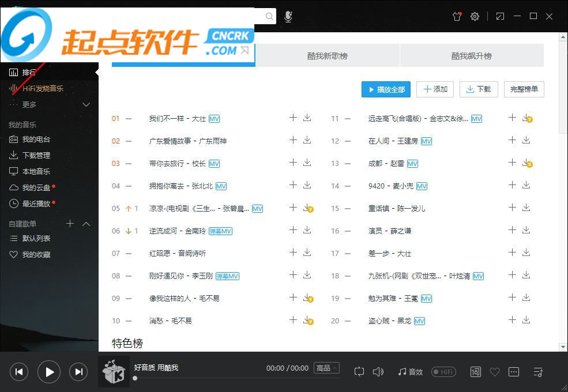Viewport: 568px width, 392px height.
Task: Open the lyrics display icon in player bar
Action: coord(475,372)
